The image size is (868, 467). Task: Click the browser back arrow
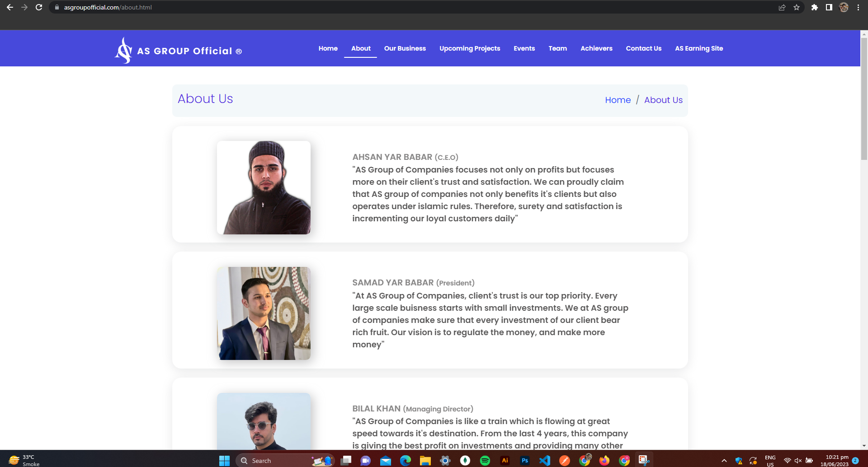pos(9,7)
